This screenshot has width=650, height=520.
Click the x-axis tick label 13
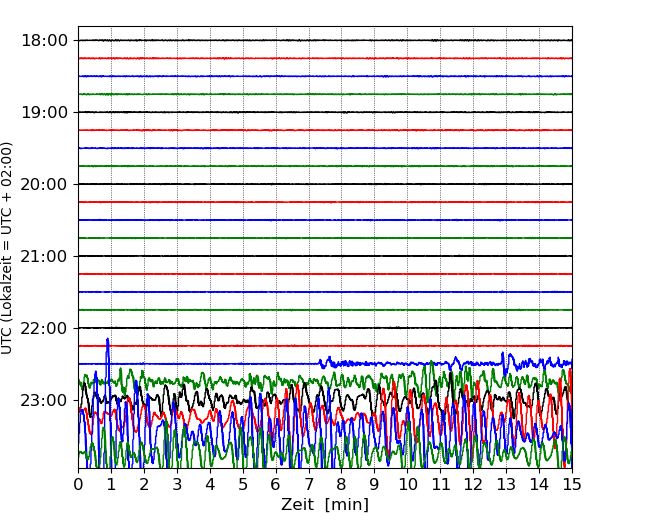tap(506, 484)
